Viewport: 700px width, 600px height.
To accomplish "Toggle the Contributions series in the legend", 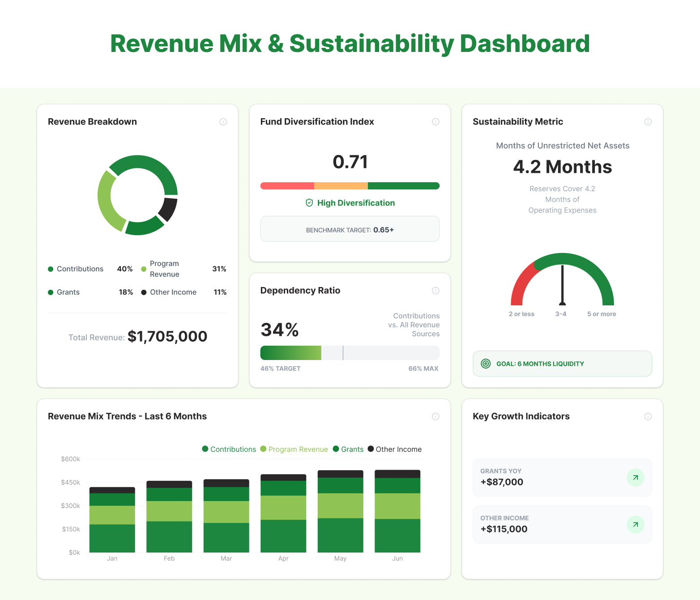I will [229, 449].
